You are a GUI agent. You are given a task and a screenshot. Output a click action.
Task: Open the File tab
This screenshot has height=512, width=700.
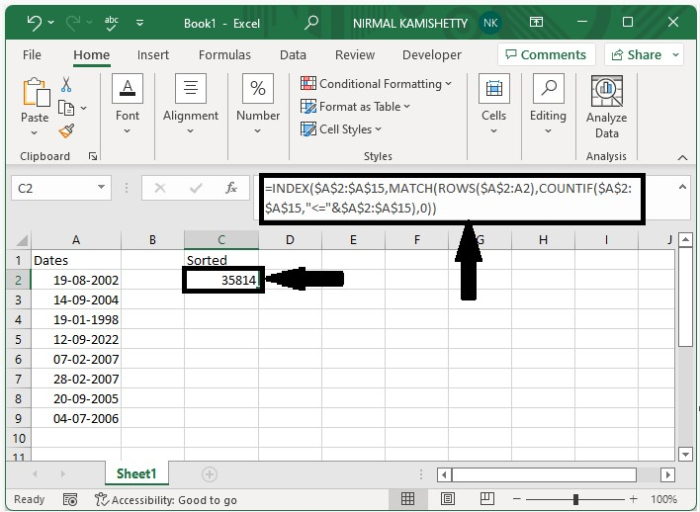coord(32,55)
